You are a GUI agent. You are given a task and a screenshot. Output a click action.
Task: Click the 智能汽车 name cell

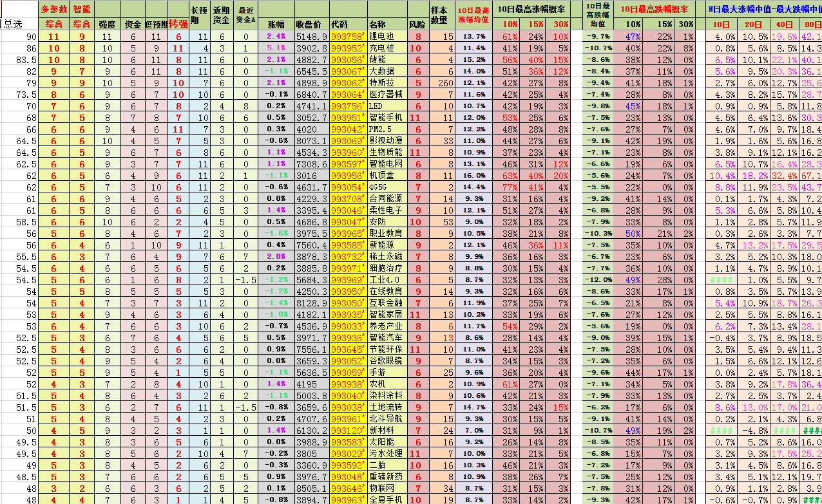tap(388, 338)
